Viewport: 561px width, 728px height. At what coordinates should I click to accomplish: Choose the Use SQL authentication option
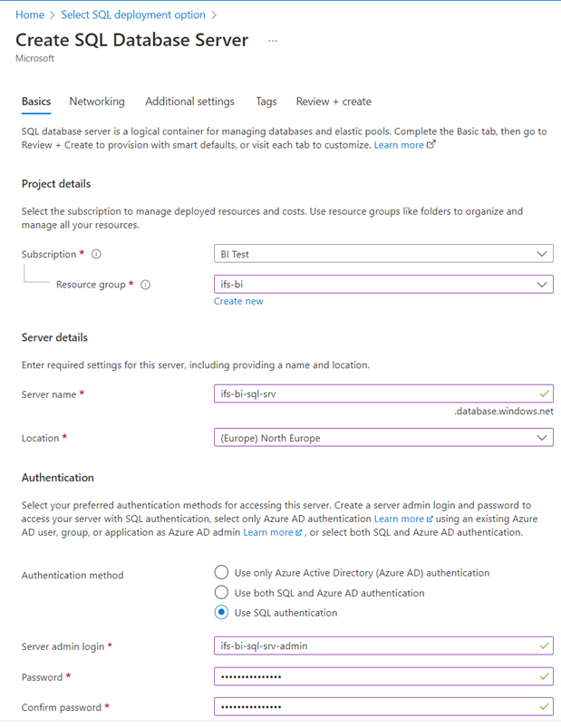[x=220, y=612]
